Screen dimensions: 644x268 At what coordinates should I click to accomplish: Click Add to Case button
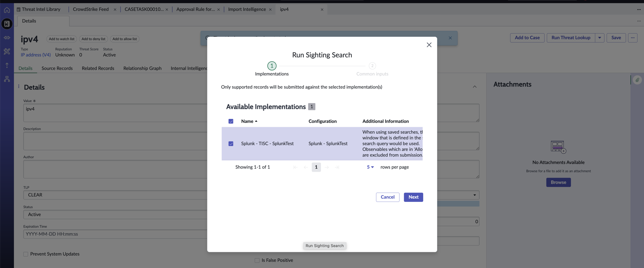coord(527,38)
